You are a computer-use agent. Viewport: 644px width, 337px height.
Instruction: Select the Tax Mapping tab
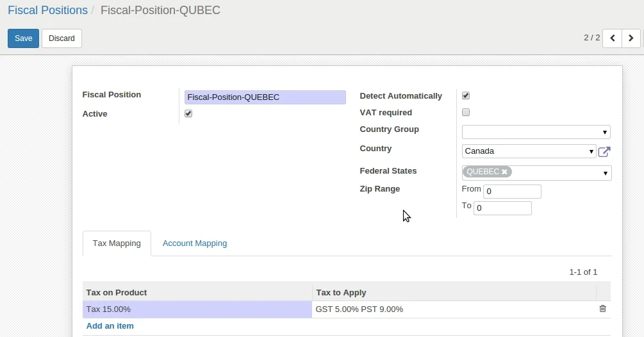(117, 243)
